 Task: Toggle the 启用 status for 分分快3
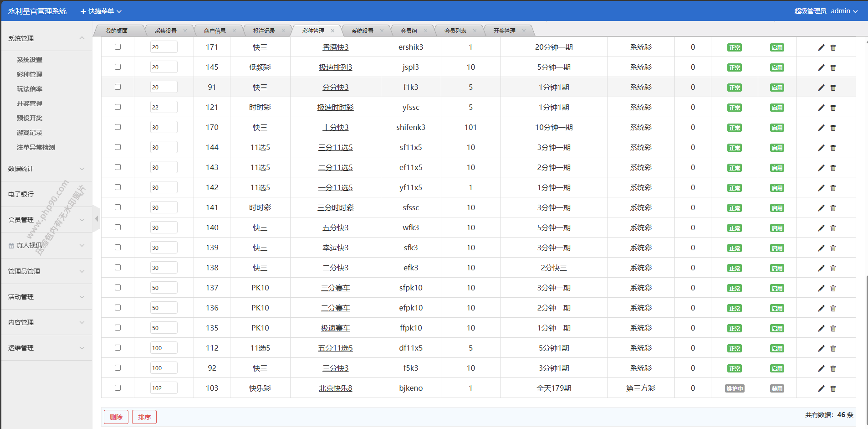tap(777, 88)
